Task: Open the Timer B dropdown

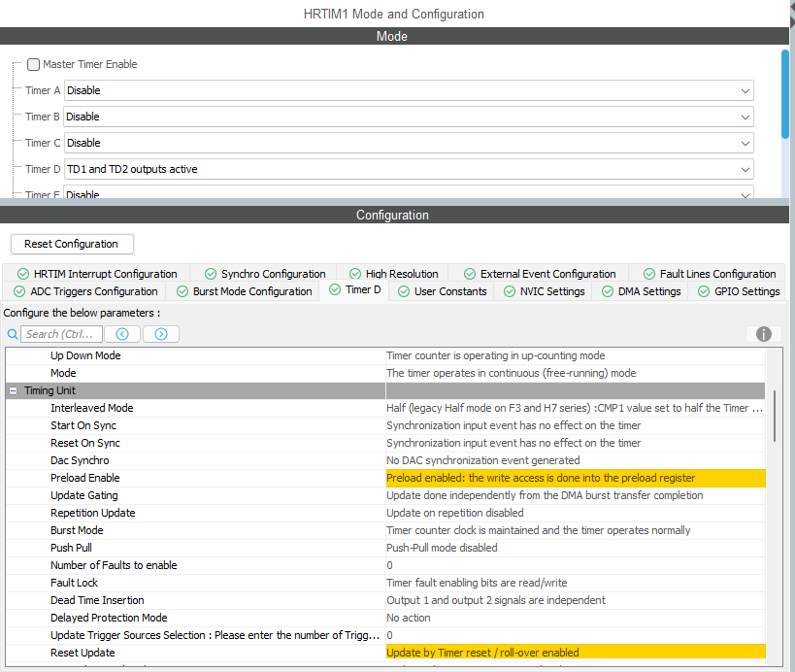Action: 409,117
